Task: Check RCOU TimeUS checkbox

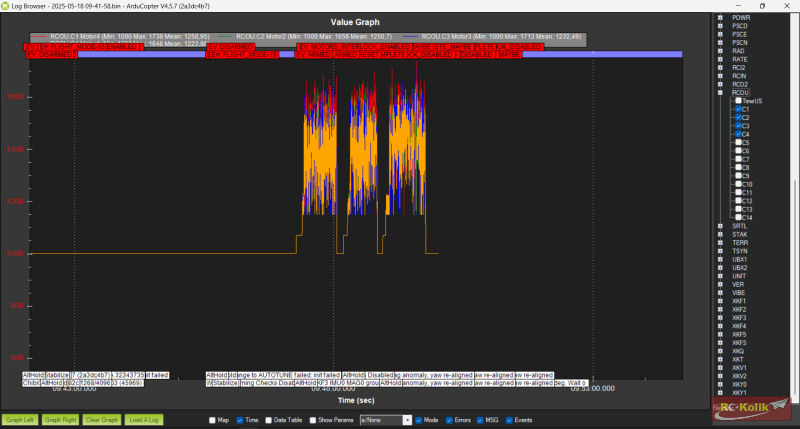Action: click(738, 100)
